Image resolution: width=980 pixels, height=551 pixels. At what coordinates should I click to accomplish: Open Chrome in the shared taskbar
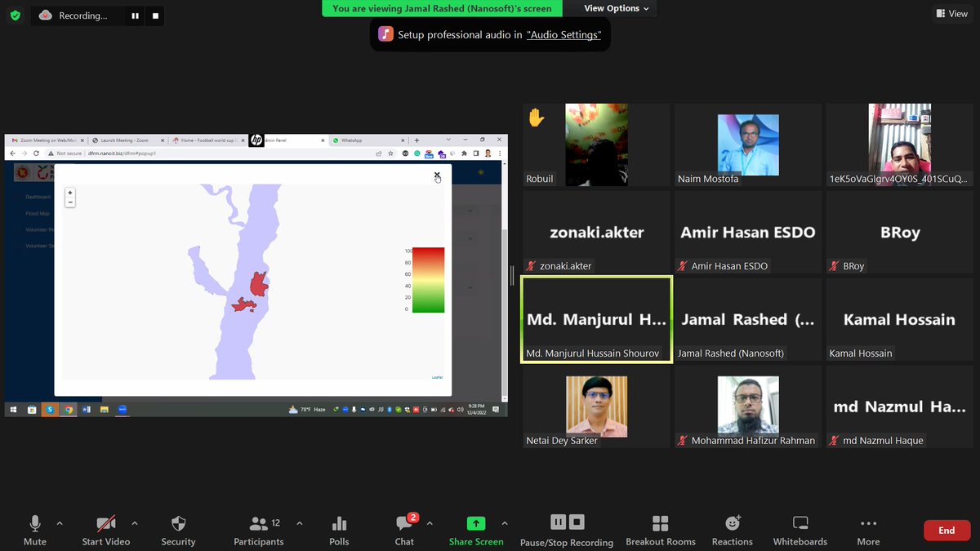tap(69, 410)
